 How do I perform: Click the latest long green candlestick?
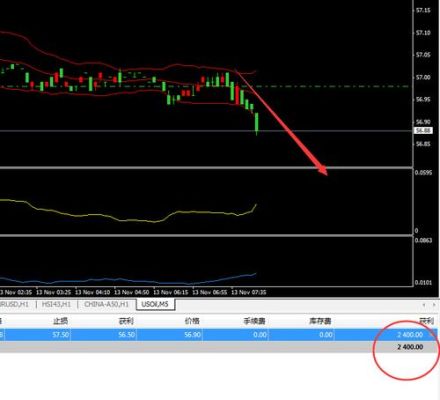(x=257, y=123)
